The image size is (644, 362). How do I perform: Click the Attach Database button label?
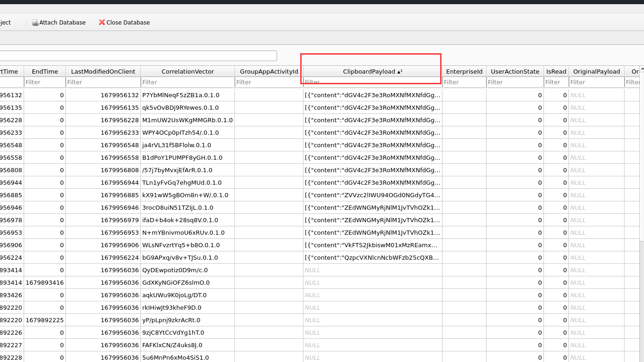point(63,22)
